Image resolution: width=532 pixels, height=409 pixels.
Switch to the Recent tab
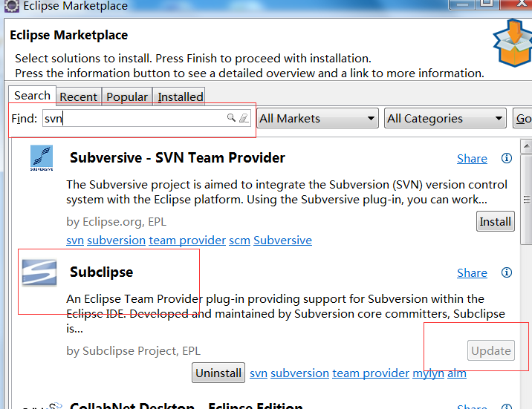(78, 97)
